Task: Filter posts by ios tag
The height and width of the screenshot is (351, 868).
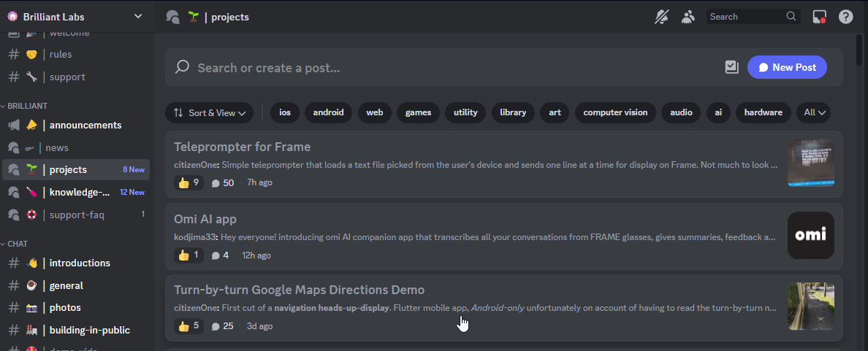Action: click(285, 113)
